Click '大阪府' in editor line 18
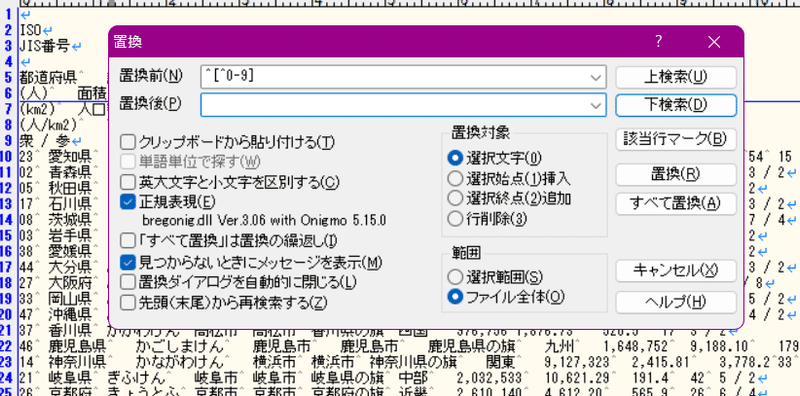800x396 pixels. click(70, 283)
